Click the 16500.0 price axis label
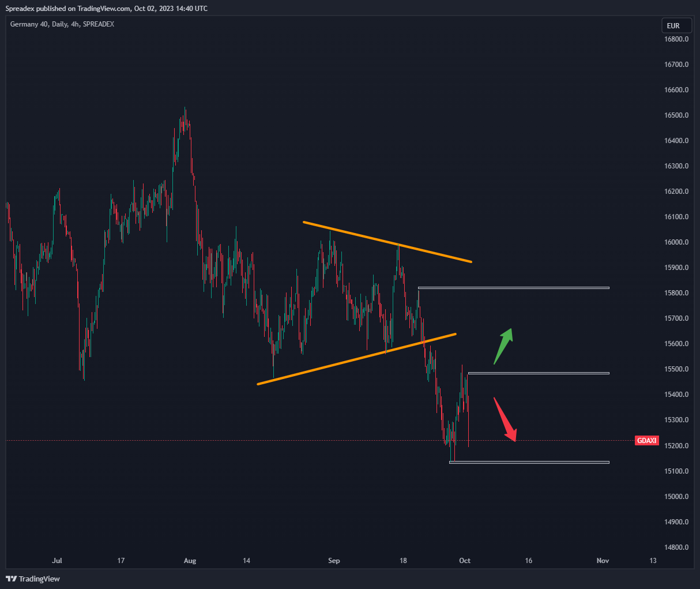The width and height of the screenshot is (700, 589). pyautogui.click(x=676, y=115)
